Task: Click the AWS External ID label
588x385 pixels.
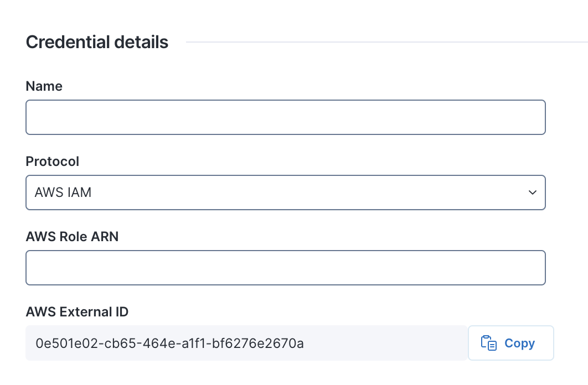Action: (x=77, y=312)
